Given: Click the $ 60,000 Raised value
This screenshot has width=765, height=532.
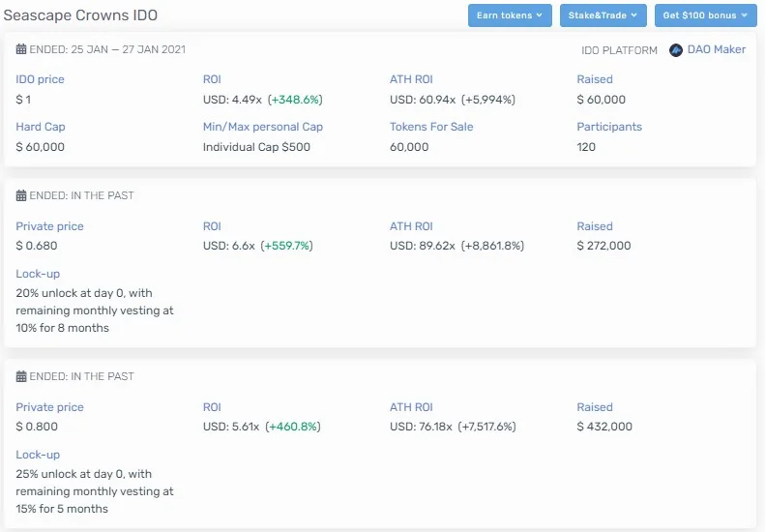Looking at the screenshot, I should coord(602,100).
